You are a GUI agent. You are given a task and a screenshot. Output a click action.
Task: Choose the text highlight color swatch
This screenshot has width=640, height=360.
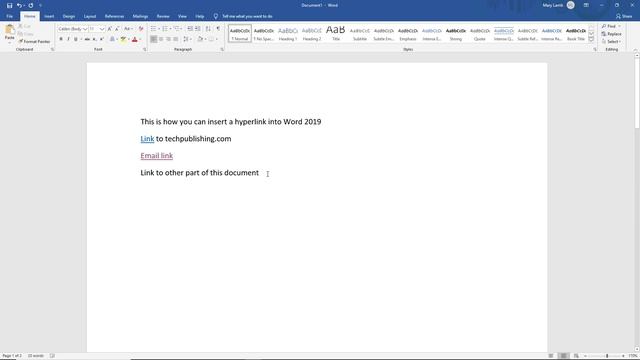tap(123, 39)
